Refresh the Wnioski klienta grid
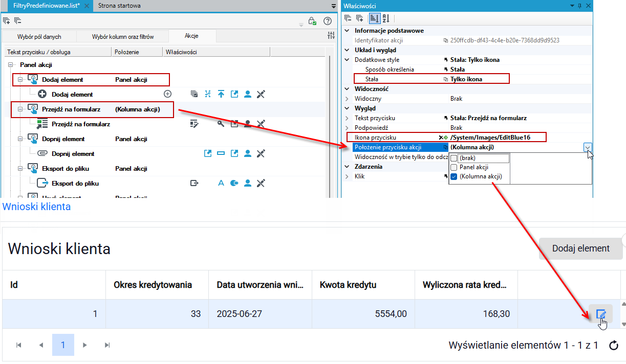Viewport: 626px width, 364px height. (614, 346)
